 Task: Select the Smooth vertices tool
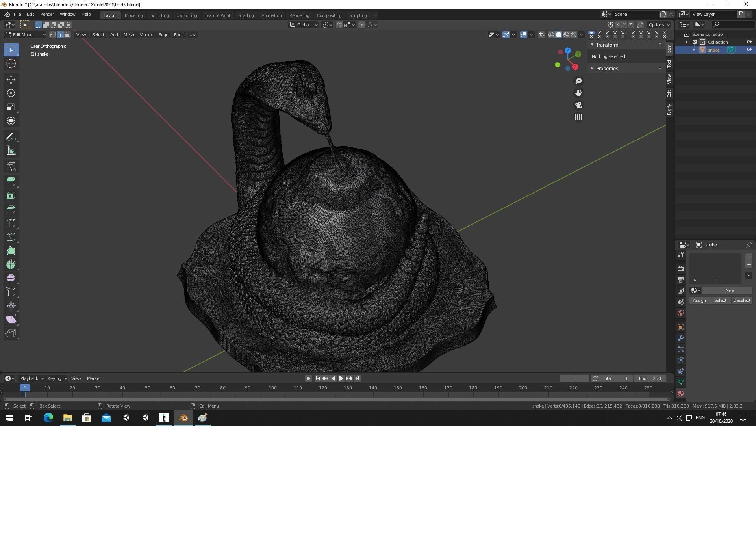pos(11,278)
